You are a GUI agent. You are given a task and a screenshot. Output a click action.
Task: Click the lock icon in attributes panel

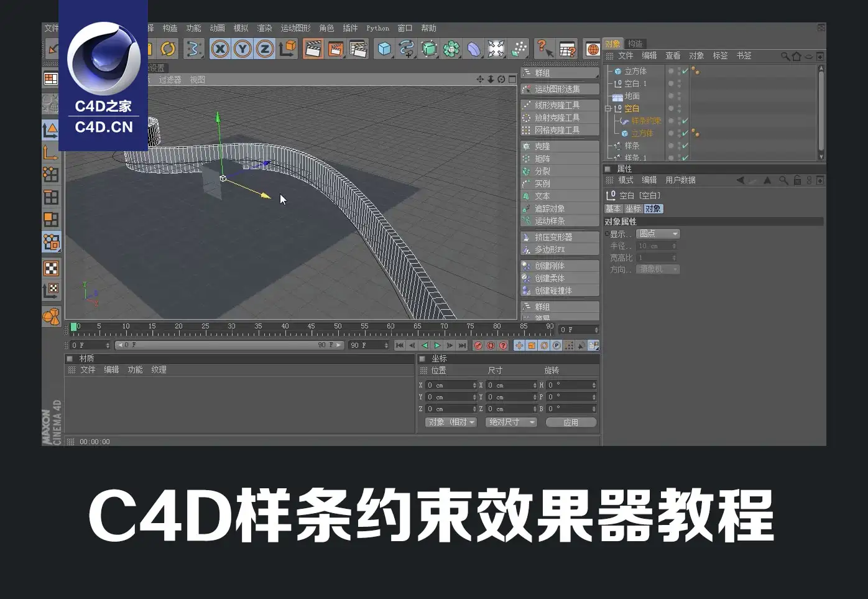click(x=797, y=180)
